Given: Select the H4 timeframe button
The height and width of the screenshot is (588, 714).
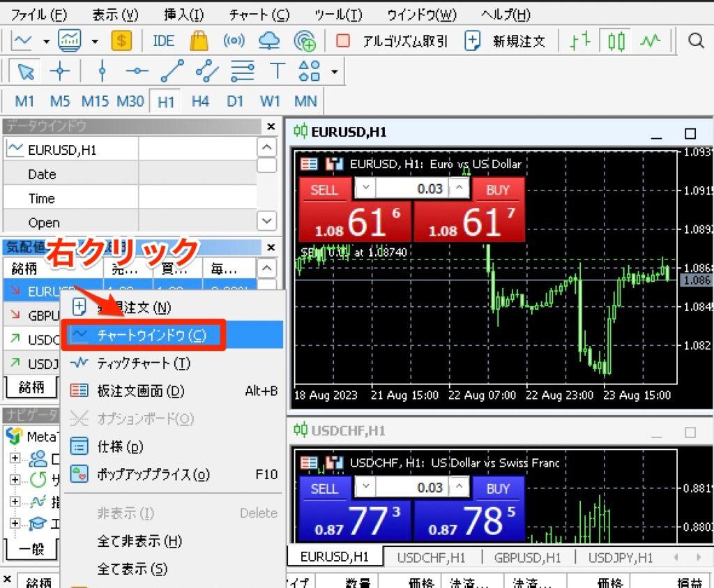Looking at the screenshot, I should coord(200,101).
